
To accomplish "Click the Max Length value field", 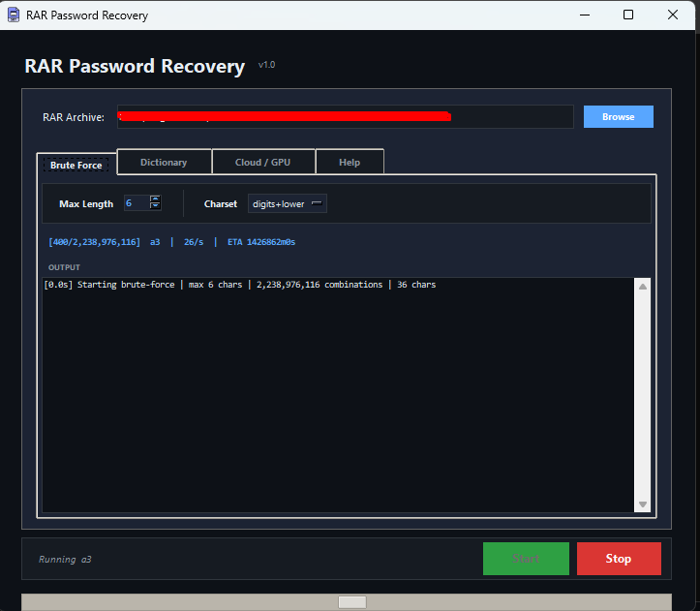I will (x=137, y=203).
